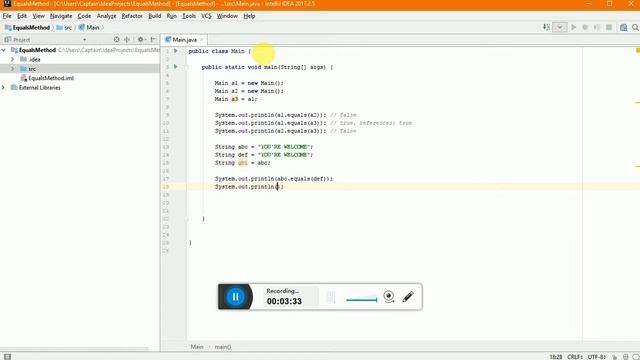Click the Main breadcrumb below the editor

197,347
